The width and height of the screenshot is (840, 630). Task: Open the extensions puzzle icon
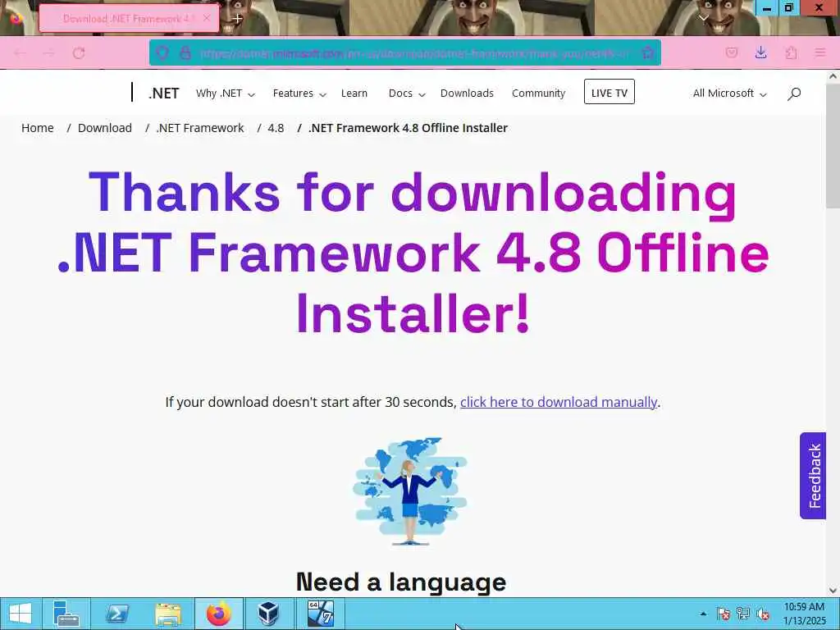[x=791, y=52]
